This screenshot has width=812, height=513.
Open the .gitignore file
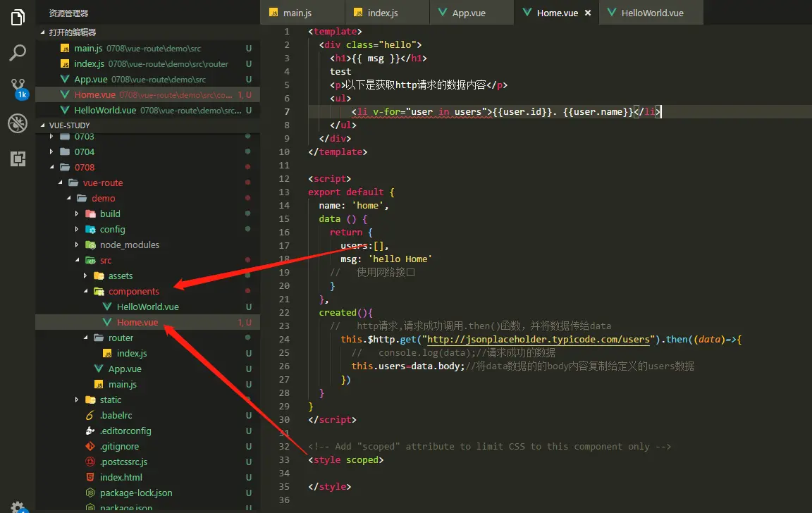147,447
